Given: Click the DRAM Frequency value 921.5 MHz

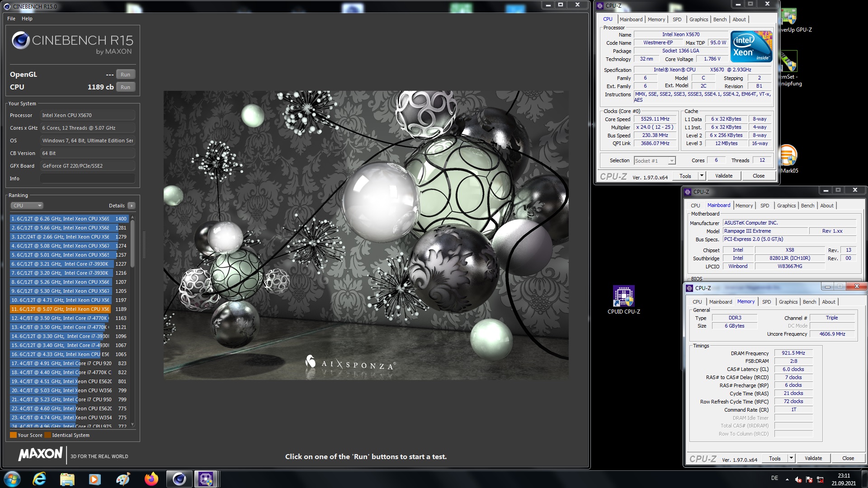Looking at the screenshot, I should tap(793, 353).
